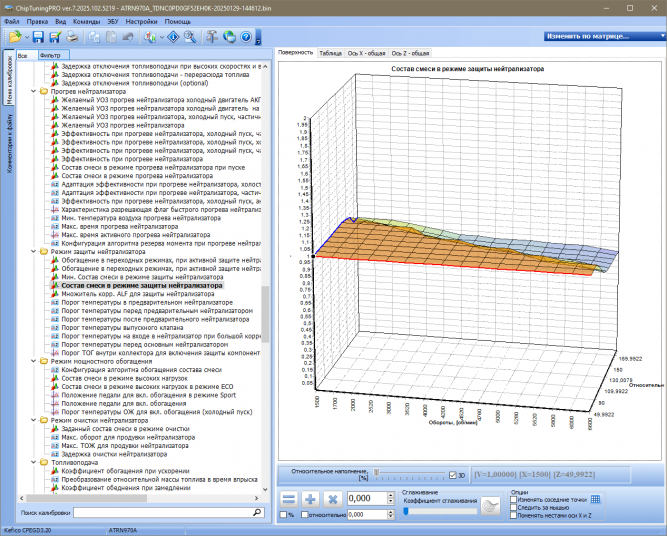Collapse the 'Режим мощностного обогащения' folder
667x536 pixels.
pyautogui.click(x=34, y=361)
